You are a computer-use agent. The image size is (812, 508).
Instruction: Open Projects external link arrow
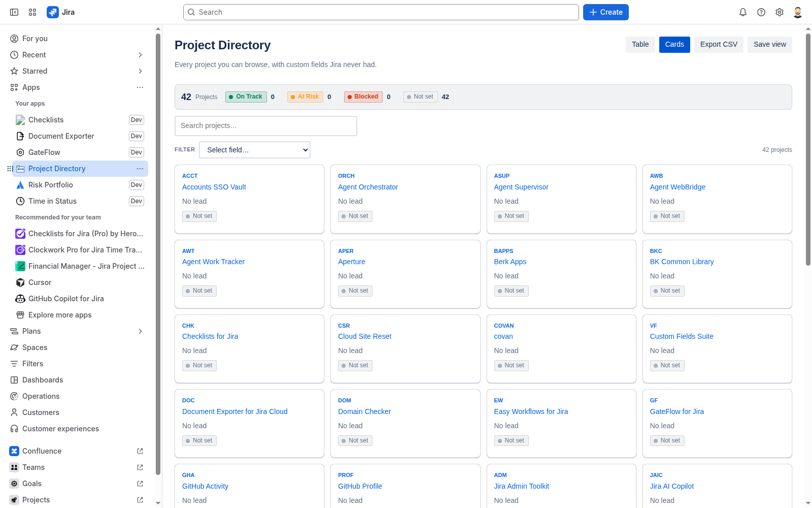tap(140, 500)
